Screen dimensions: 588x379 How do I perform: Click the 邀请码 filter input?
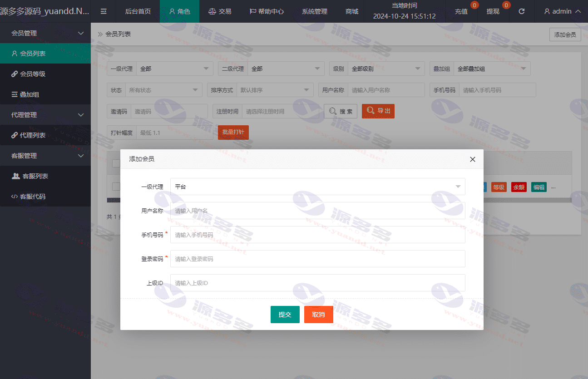point(169,111)
